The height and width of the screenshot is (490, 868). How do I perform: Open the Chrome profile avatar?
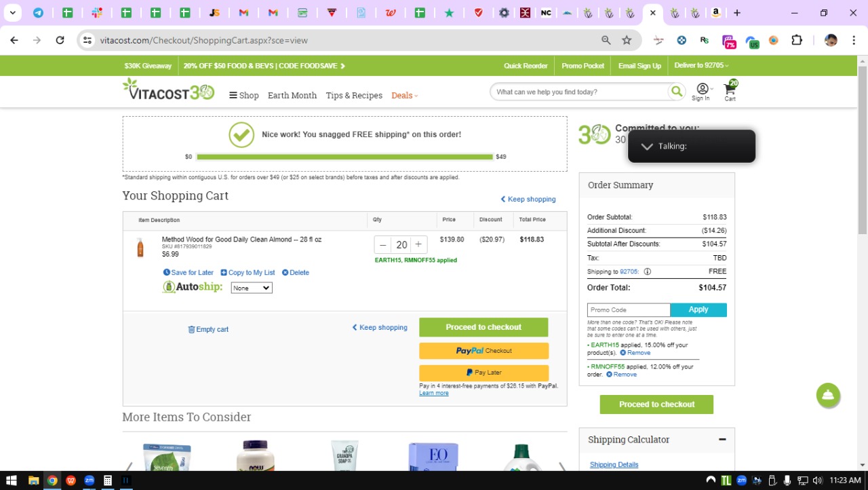(x=831, y=40)
